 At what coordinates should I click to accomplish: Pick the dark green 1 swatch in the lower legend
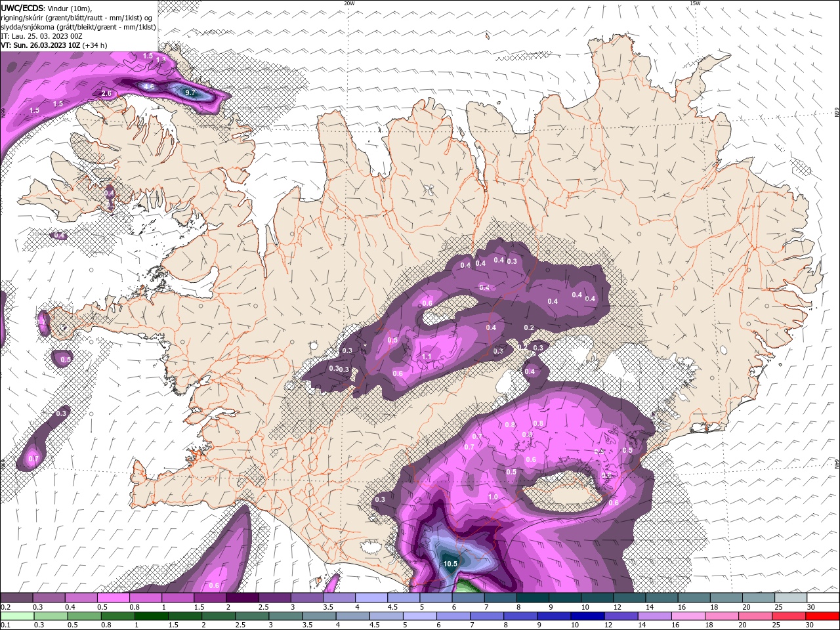click(x=151, y=616)
